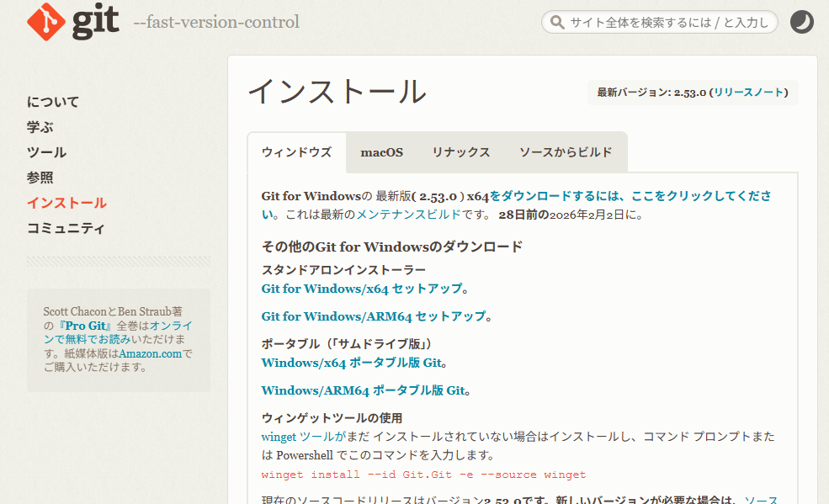This screenshot has width=829, height=504.
Task: Open the コミュニティ sidebar link
Action: click(66, 228)
